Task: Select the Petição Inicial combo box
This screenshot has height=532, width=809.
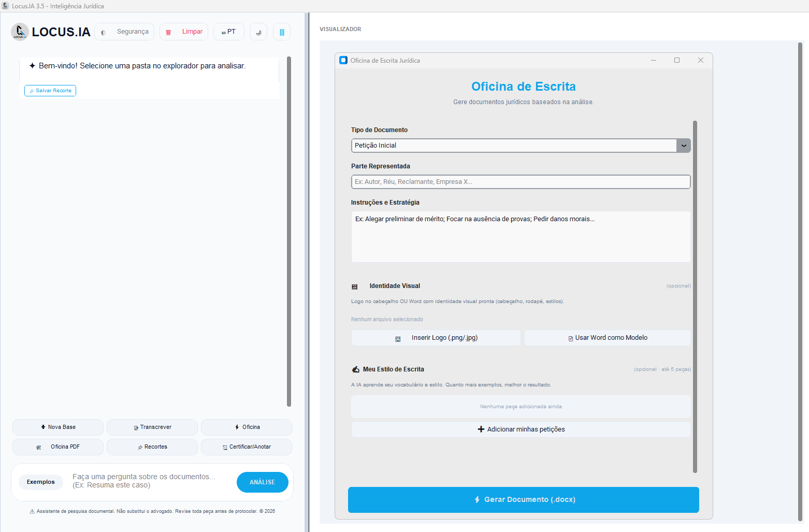Action: (521, 146)
